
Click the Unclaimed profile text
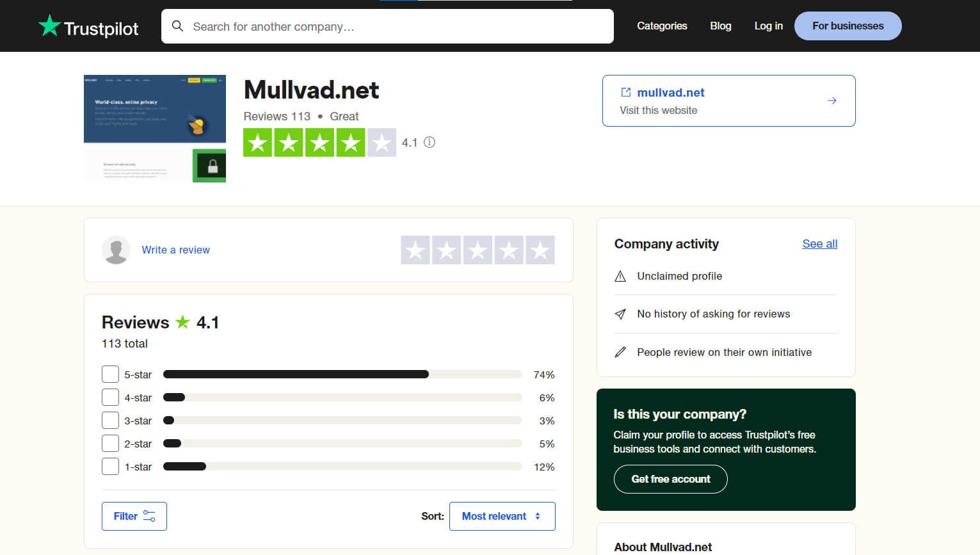[x=680, y=276]
